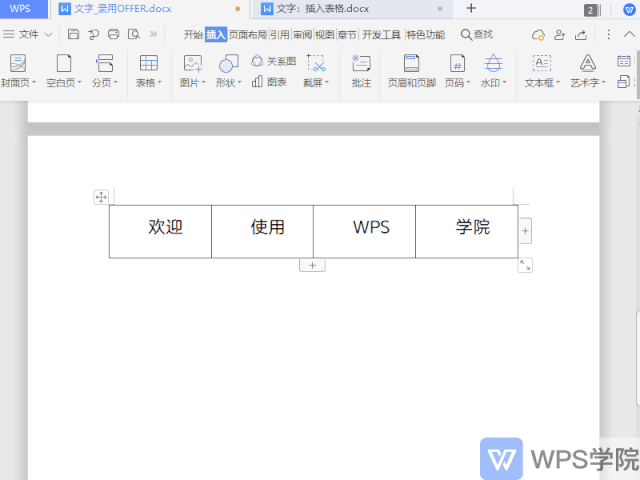Open the 页面布局 ribbon tab
The image size is (640, 480).
click(x=247, y=35)
